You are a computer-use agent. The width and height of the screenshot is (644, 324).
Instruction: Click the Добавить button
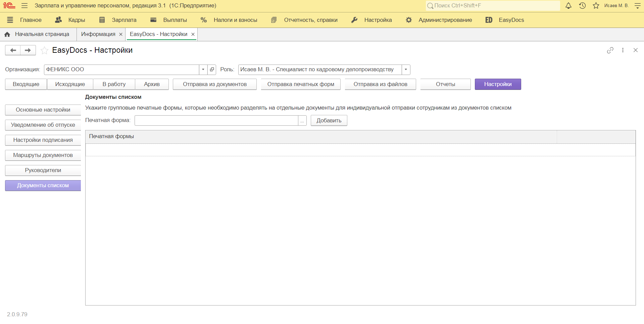(329, 120)
